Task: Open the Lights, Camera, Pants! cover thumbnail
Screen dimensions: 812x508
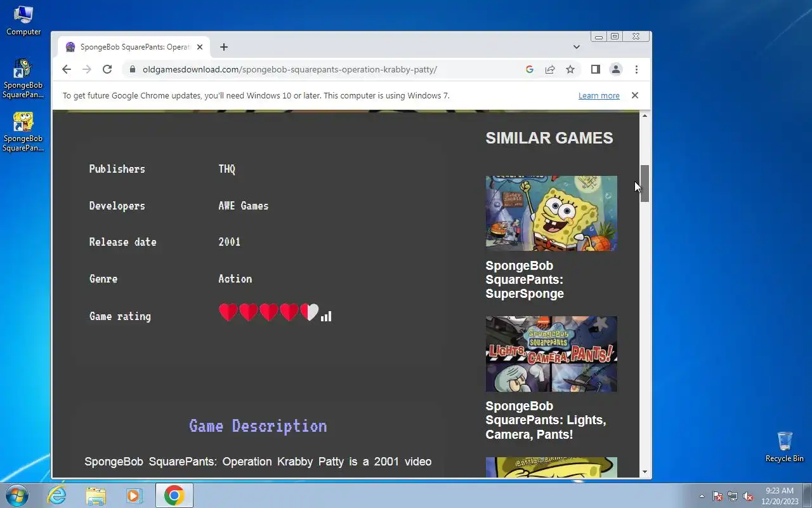Action: tap(551, 354)
